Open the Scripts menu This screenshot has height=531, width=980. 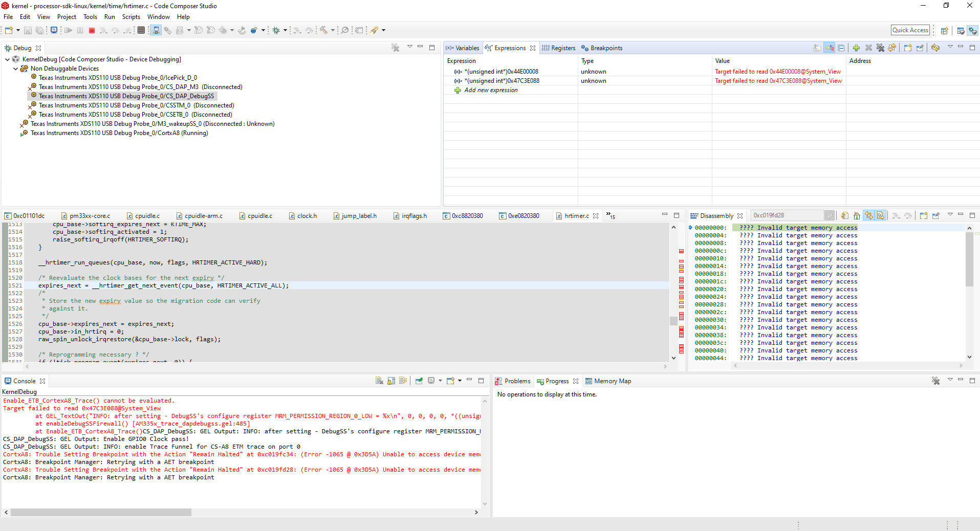(131, 17)
